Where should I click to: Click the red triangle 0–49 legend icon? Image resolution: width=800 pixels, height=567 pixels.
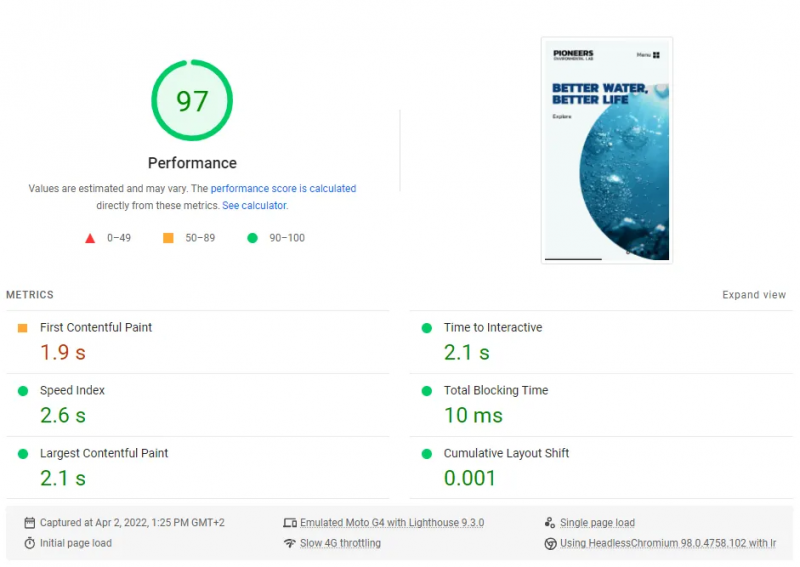tap(90, 238)
